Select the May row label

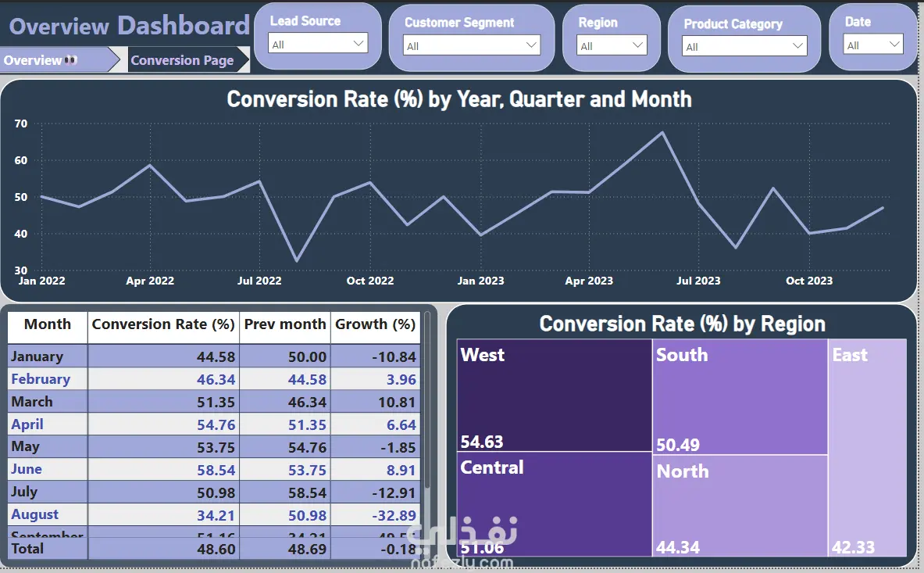25,447
